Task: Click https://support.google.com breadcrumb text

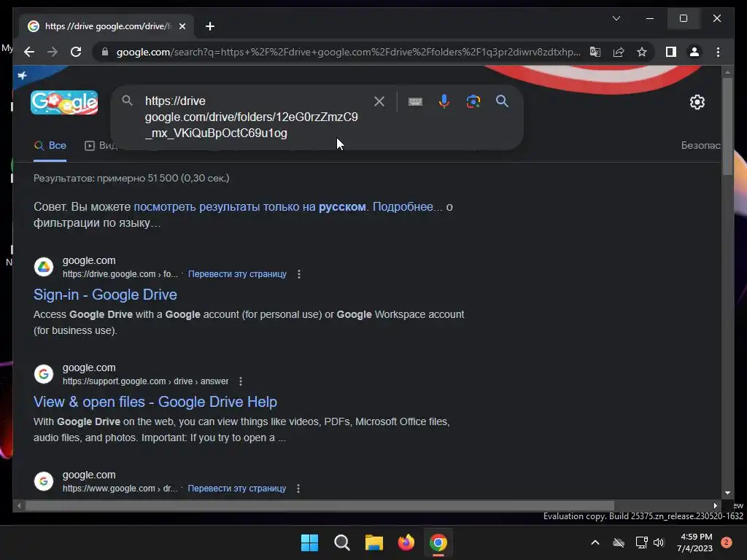Action: [145, 381]
